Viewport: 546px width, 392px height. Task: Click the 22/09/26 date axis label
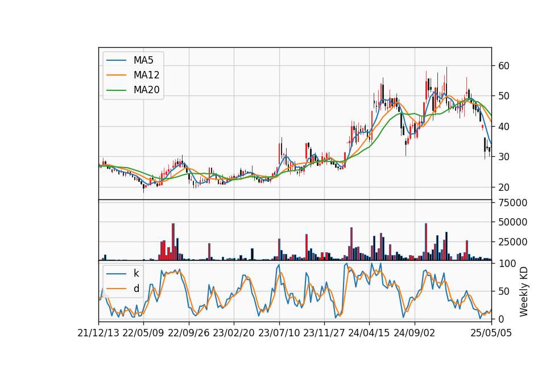[x=189, y=333]
